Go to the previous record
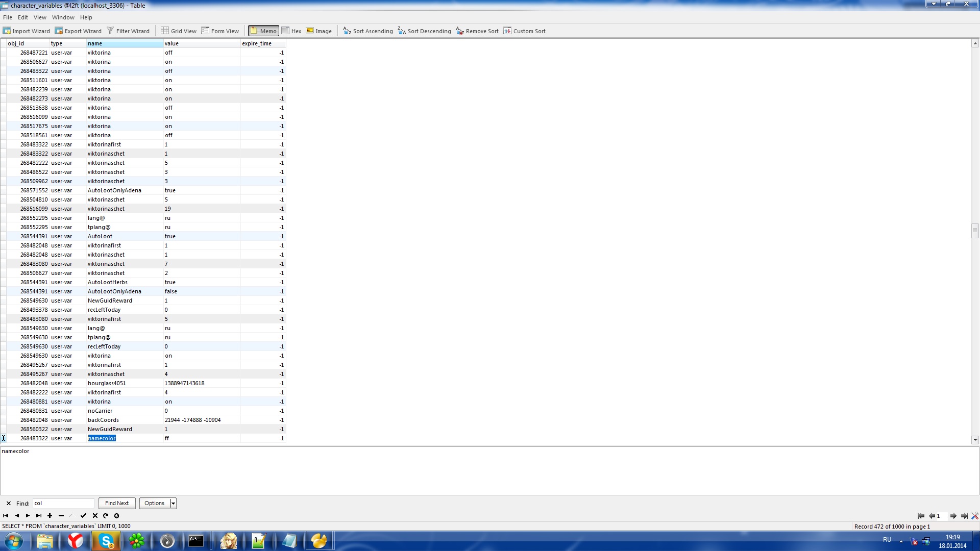The height and width of the screenshot is (551, 980). [x=17, y=516]
